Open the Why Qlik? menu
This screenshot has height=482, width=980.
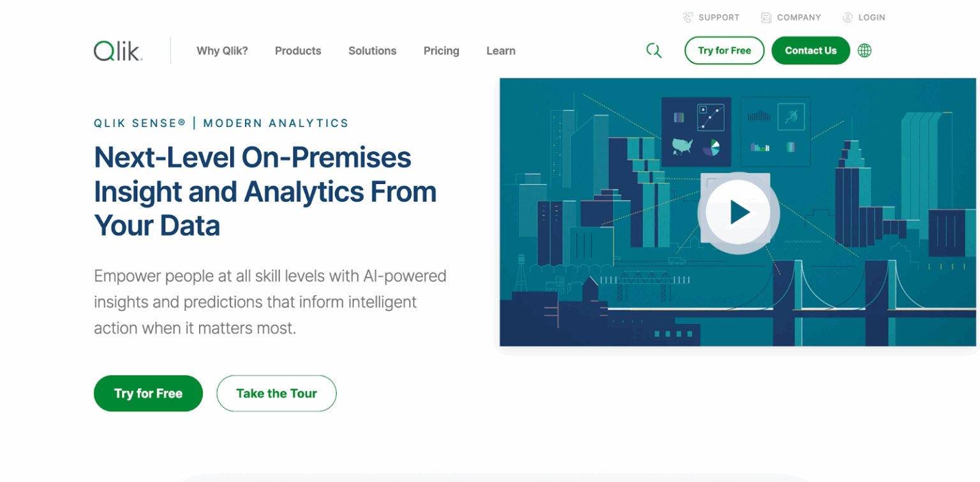(x=222, y=51)
